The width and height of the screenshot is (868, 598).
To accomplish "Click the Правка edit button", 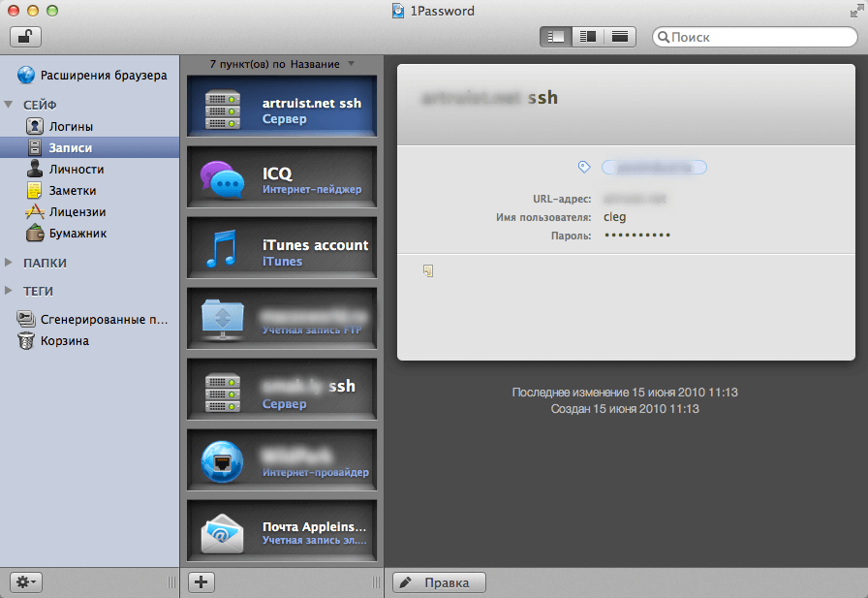I will (440, 582).
